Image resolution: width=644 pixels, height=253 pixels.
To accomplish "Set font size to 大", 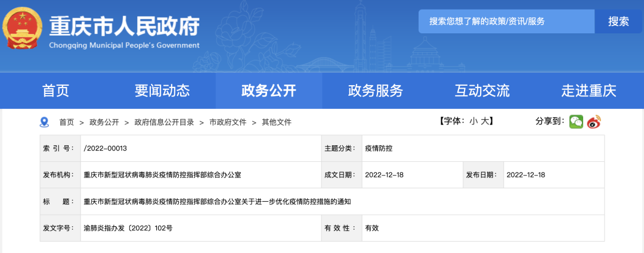I will (485, 121).
